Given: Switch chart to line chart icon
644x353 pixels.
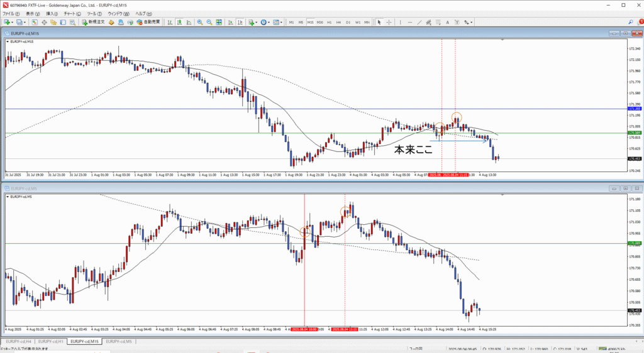Looking at the screenshot, I should click(189, 22).
